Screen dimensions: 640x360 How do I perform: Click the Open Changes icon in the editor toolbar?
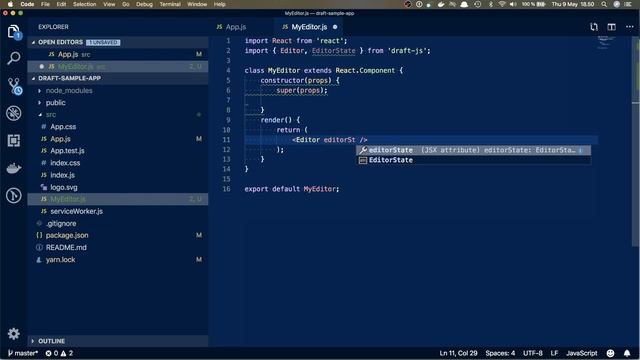point(594,27)
